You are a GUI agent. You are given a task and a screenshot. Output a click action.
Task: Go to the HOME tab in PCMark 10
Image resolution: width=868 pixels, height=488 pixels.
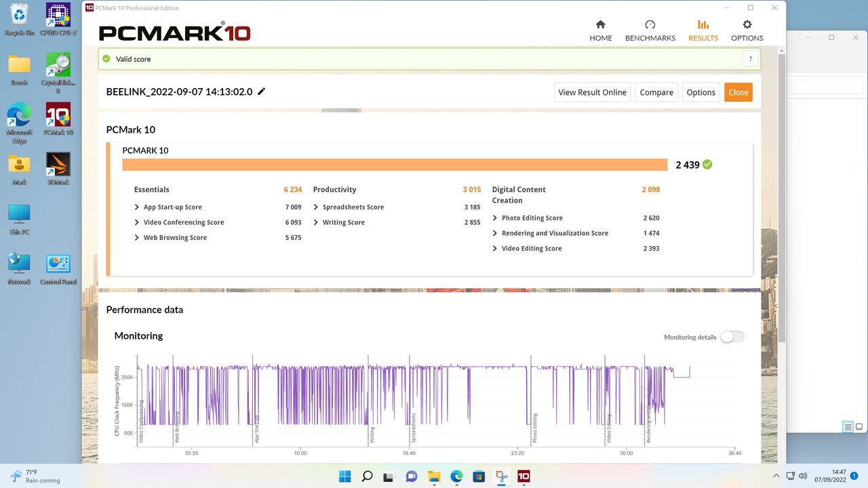(600, 30)
